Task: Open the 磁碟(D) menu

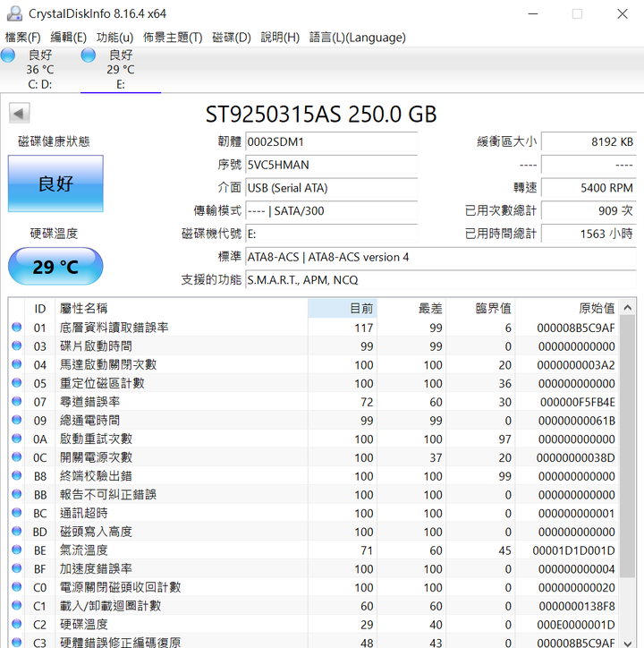Action: click(x=232, y=38)
